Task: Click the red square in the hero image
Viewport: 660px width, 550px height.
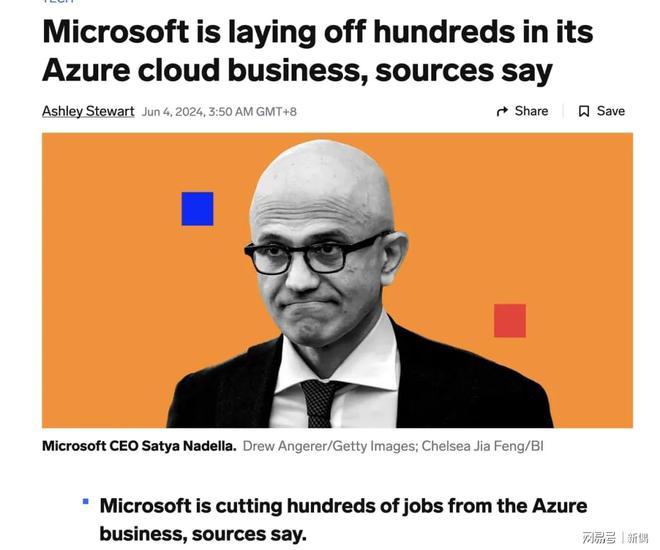Action: [509, 321]
